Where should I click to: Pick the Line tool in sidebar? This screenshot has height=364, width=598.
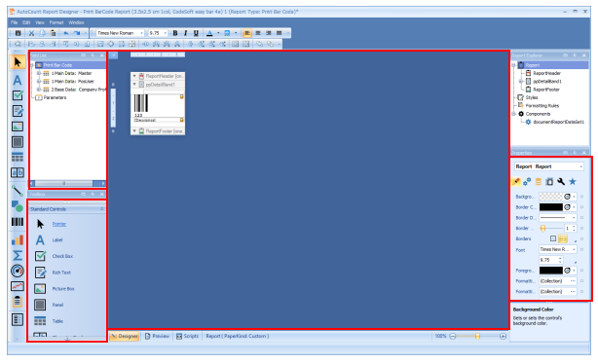[18, 190]
